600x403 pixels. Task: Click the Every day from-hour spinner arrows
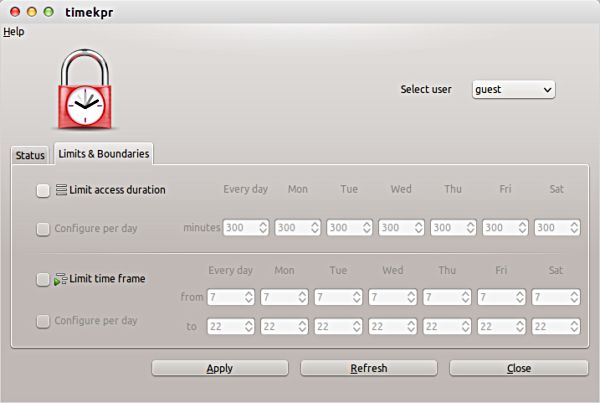249,297
